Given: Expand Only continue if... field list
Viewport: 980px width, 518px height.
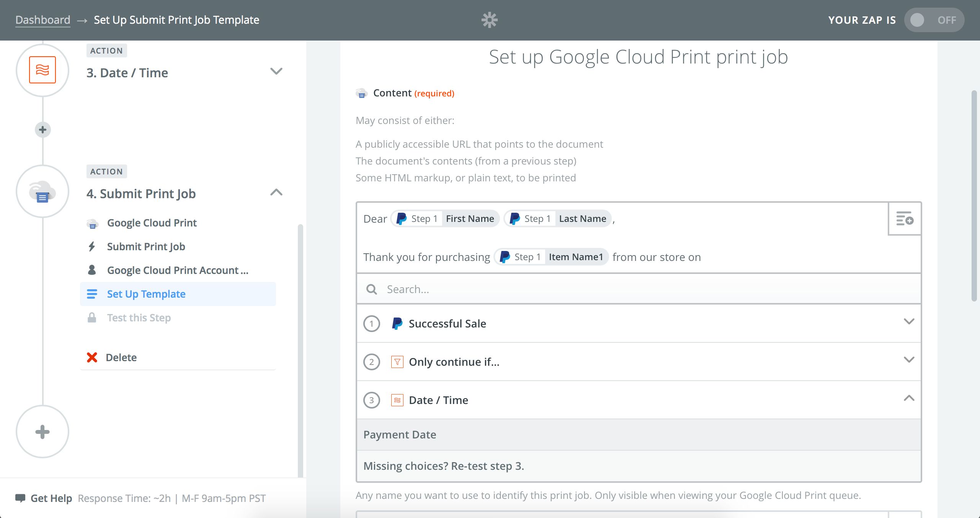Looking at the screenshot, I should coord(909,360).
